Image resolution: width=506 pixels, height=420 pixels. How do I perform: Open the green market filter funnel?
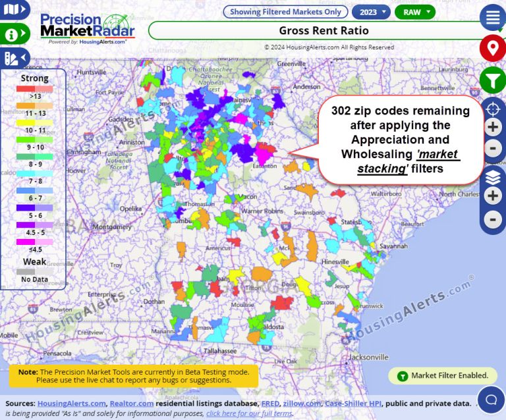click(492, 81)
